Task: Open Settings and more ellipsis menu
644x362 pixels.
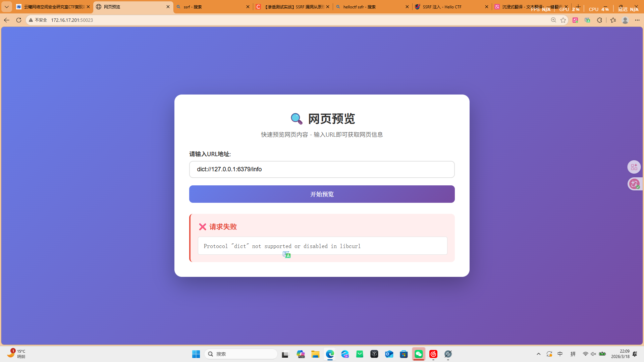Action: [x=637, y=20]
